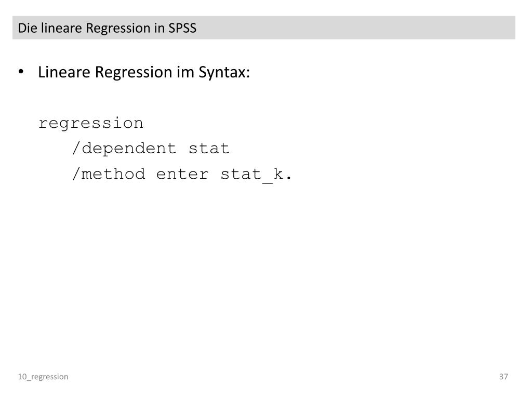Click the 'regression' command line
The height and width of the screenshot is (399, 532).
click(91, 124)
